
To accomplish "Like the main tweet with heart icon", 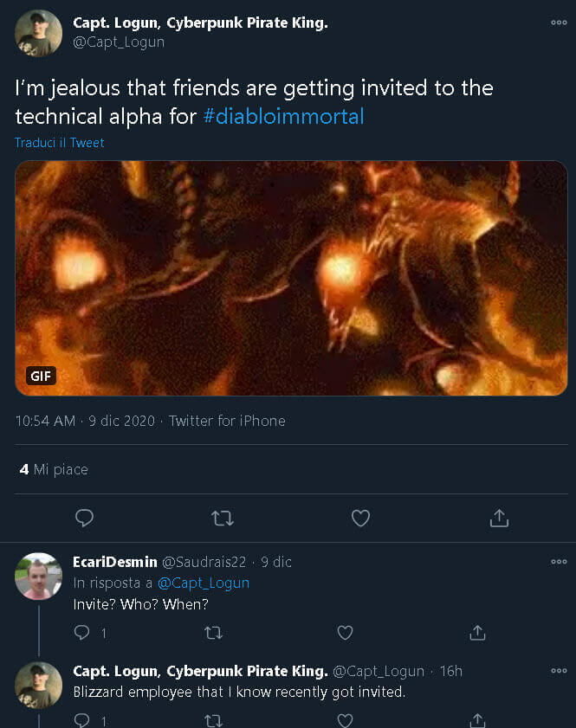I will (x=360, y=518).
